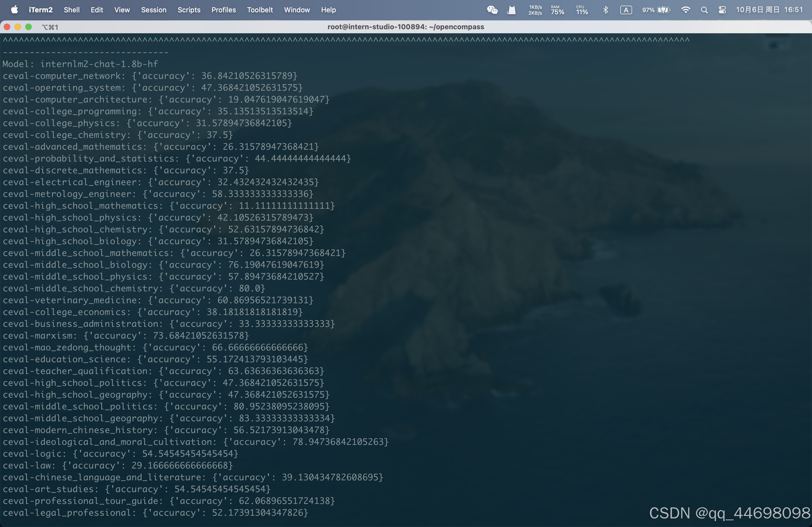Open the Apple menu
The width and height of the screenshot is (812, 527).
(14, 10)
